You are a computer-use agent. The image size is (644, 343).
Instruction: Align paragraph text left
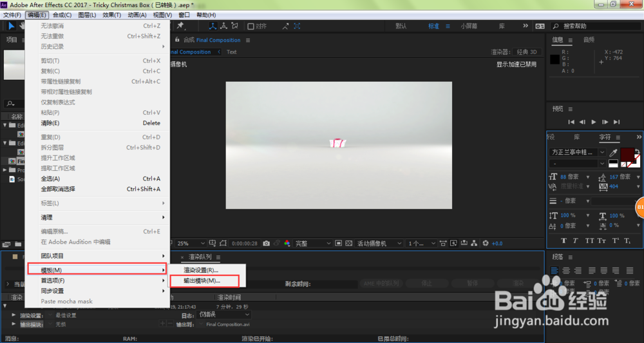tap(554, 271)
